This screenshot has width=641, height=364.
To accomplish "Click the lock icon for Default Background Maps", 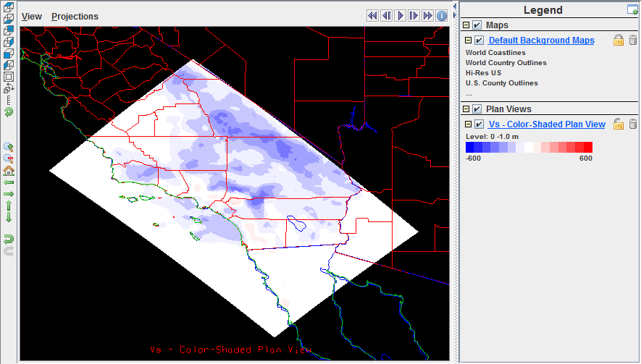I will click(619, 41).
